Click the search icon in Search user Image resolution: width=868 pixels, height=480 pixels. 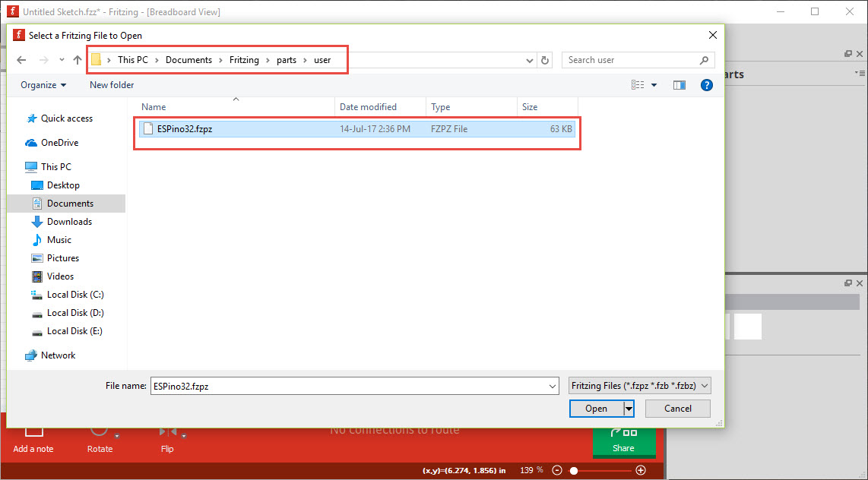(x=704, y=60)
